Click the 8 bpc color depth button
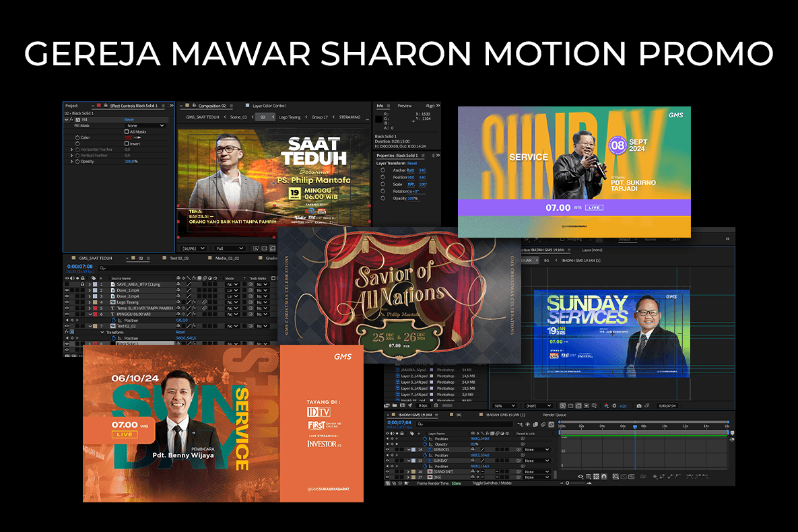The width and height of the screenshot is (798, 532). tap(423, 406)
